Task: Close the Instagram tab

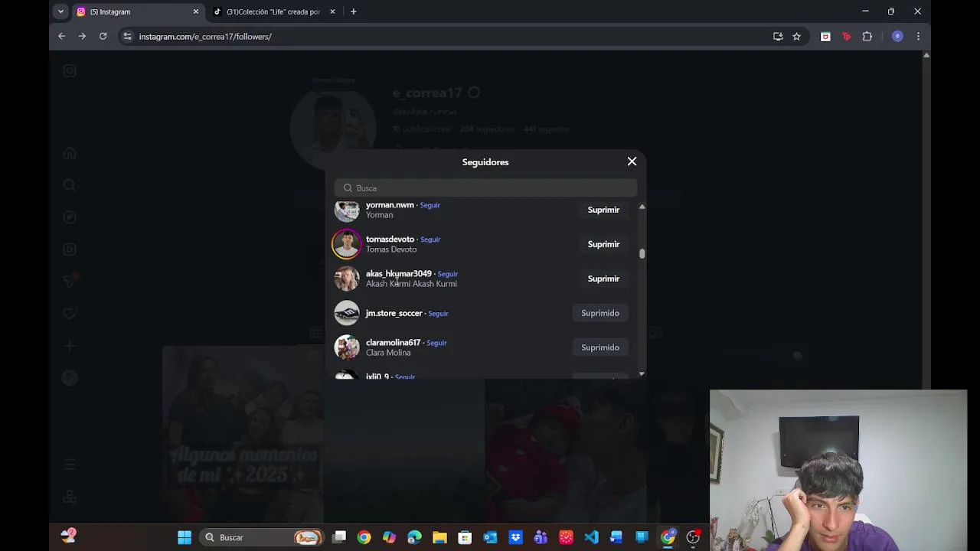Action: pyautogui.click(x=195, y=11)
